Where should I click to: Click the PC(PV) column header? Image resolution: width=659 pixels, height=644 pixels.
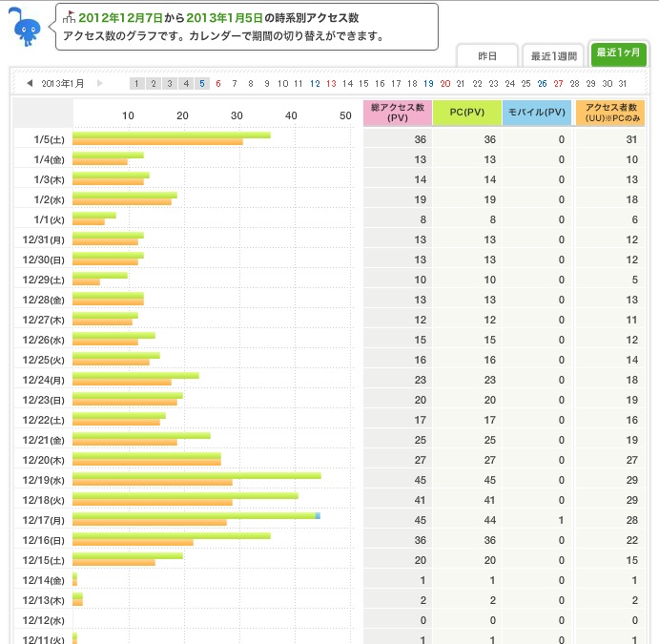467,113
